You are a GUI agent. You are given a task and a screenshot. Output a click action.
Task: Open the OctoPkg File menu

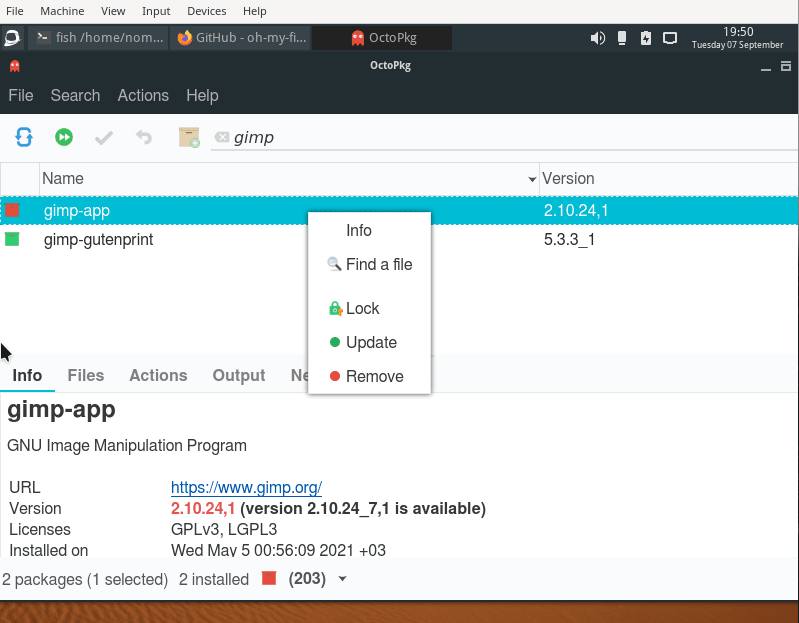tap(21, 95)
